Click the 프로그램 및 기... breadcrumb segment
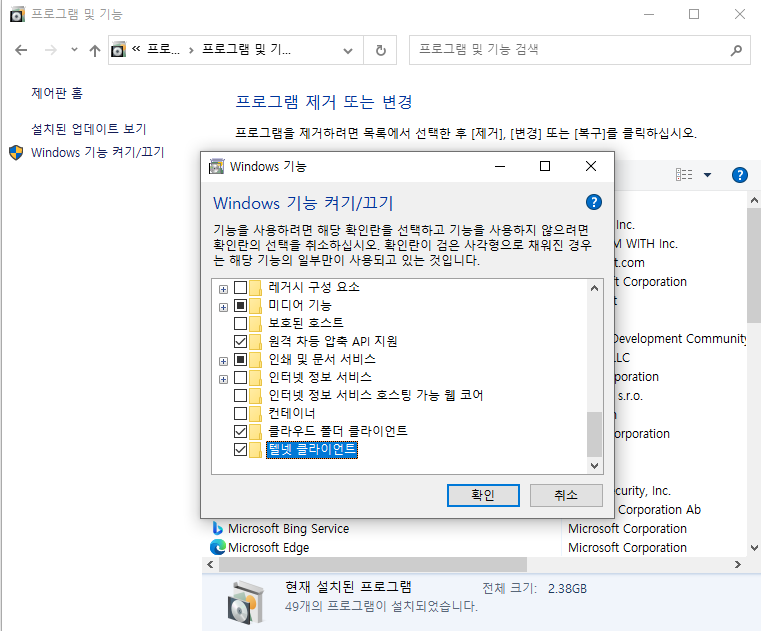Screen dimensions: 761x631 [x=246, y=49]
